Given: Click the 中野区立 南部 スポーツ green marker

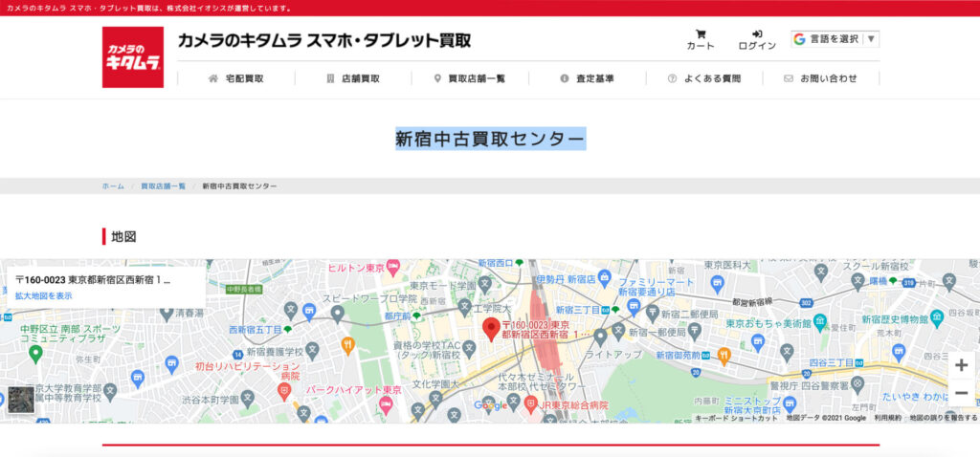Looking at the screenshot, I should pos(35,355).
